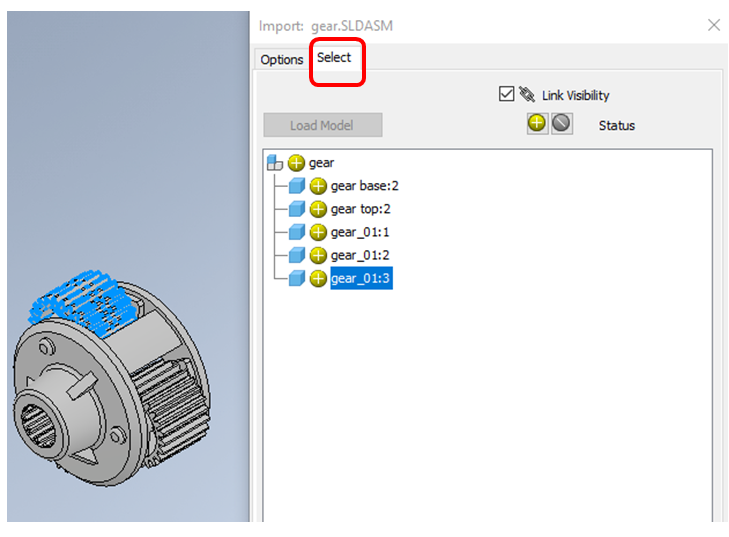Toggle include status of gear top:2
Viewport: 729px width, 537px height.
click(318, 209)
